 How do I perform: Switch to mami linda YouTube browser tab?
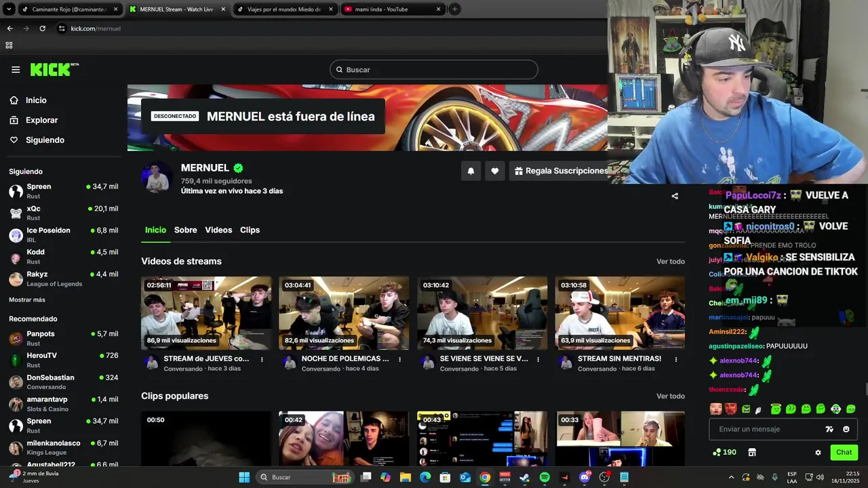(x=392, y=9)
